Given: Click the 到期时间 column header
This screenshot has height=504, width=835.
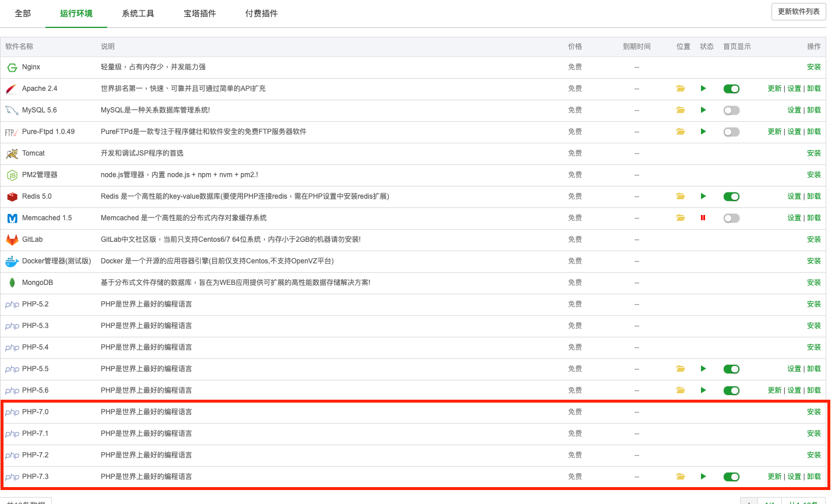Looking at the screenshot, I should [637, 47].
